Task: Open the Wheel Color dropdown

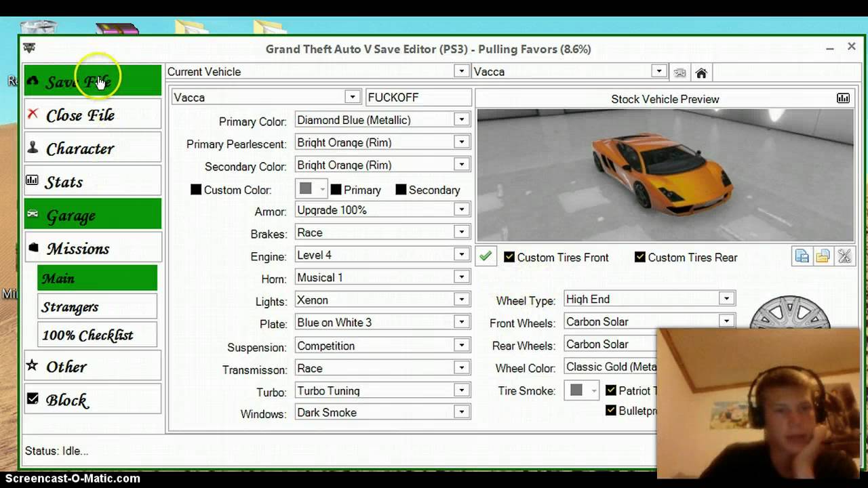Action: coord(610,367)
